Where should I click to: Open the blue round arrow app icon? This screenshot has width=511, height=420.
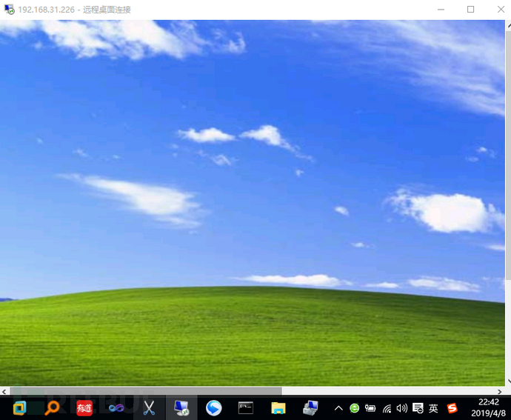[214, 408]
